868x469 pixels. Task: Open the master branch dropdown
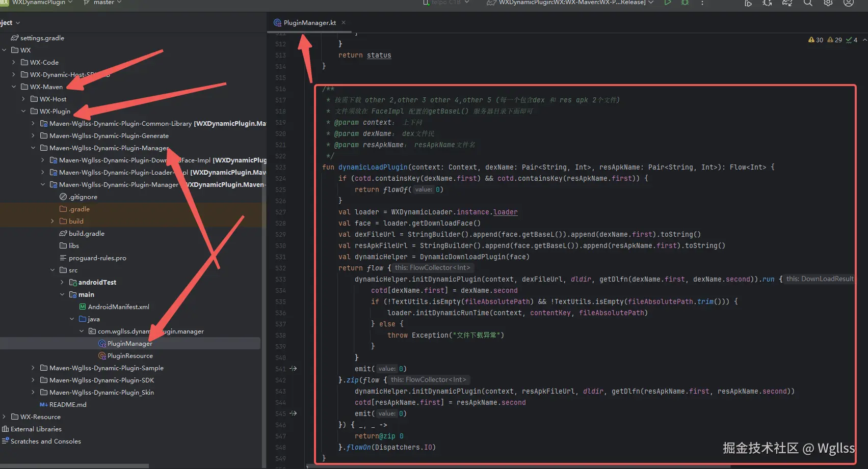tap(102, 3)
